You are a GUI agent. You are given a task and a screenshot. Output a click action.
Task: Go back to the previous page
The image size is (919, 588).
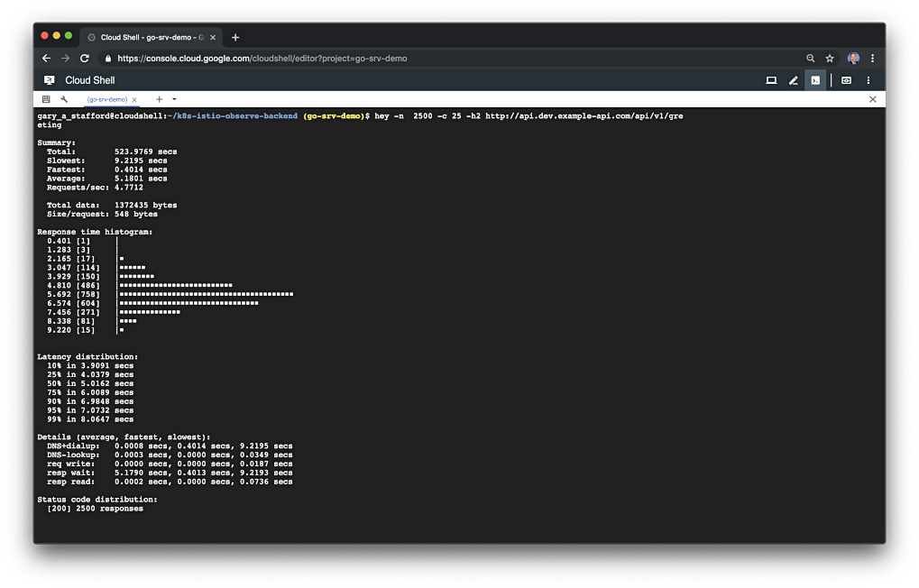coord(47,58)
